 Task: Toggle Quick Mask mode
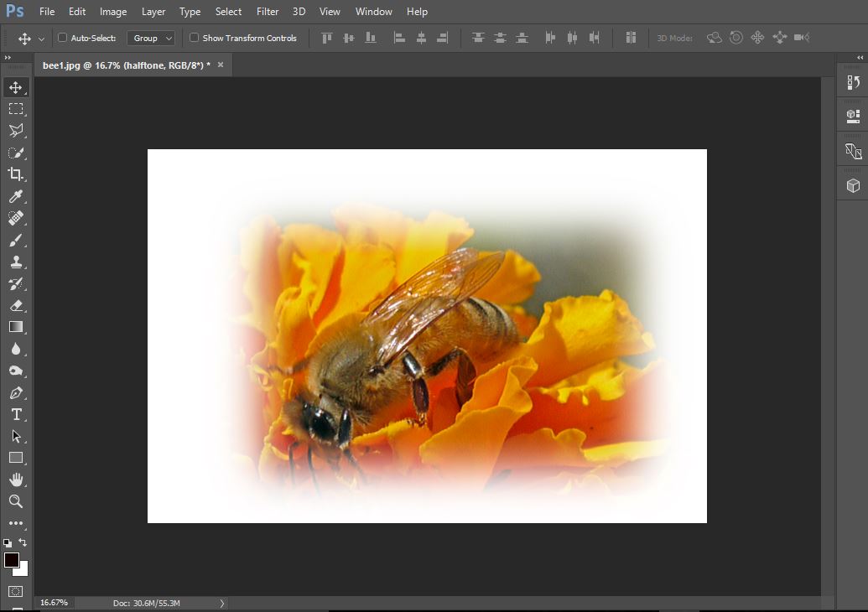click(x=15, y=592)
